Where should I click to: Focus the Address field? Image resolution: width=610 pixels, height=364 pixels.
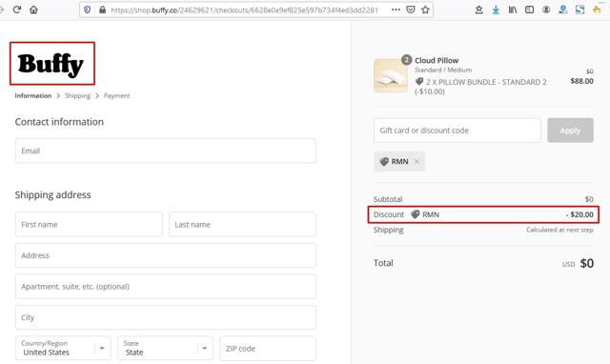[166, 255]
